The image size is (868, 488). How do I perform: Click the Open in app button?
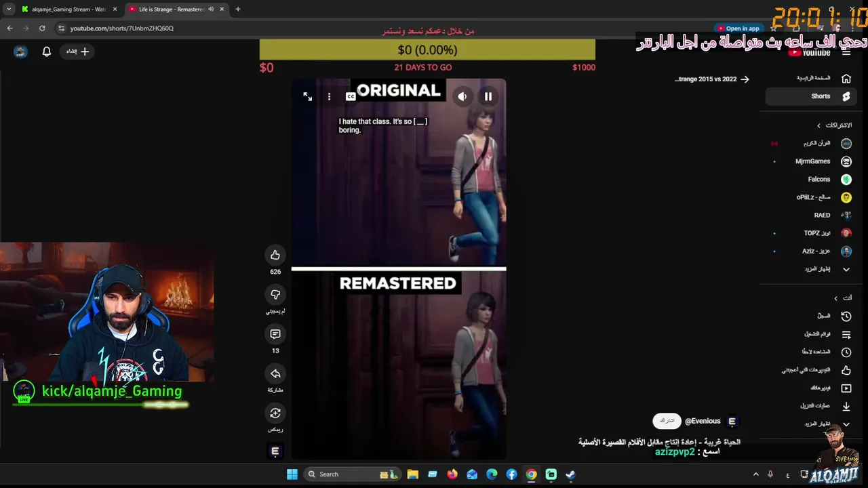click(x=738, y=28)
